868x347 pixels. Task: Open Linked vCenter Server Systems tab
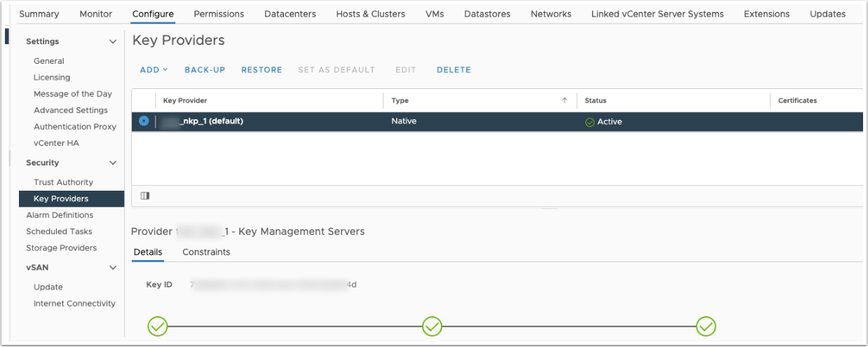[658, 14]
